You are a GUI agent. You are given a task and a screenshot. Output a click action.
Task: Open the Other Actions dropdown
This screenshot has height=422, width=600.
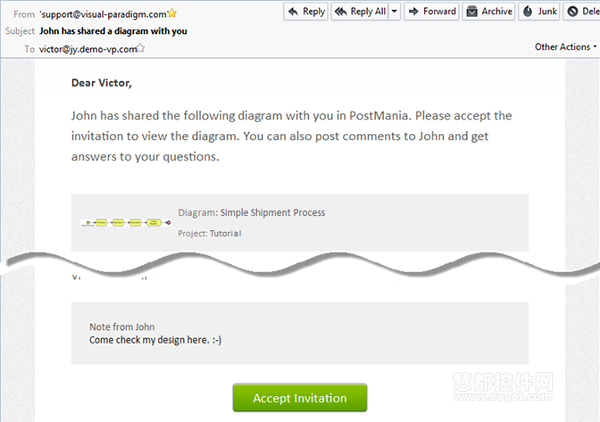566,47
